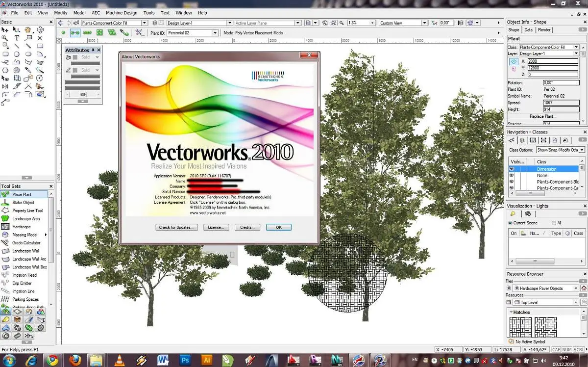This screenshot has height=367, width=588.
Task: Select the Regular Polygon hexagon tool
Action: (x=5, y=70)
